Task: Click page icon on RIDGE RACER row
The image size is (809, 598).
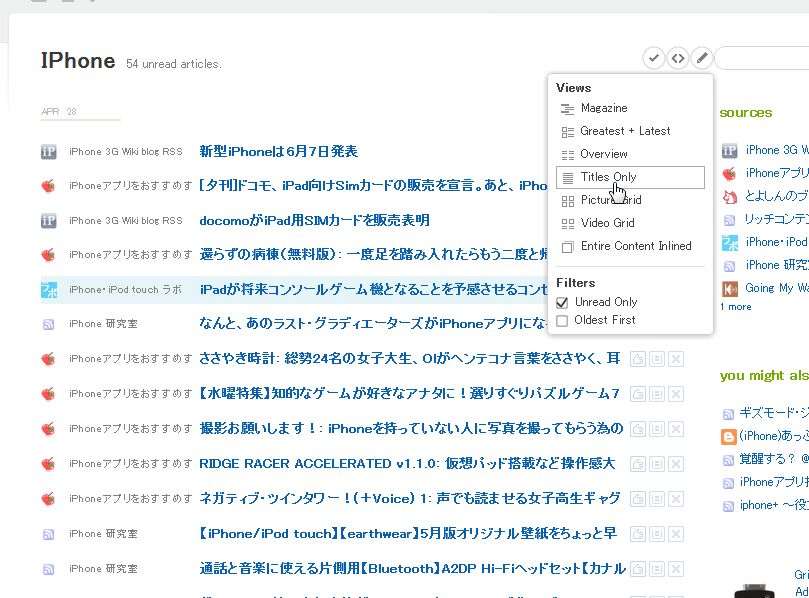Action: 657,464
